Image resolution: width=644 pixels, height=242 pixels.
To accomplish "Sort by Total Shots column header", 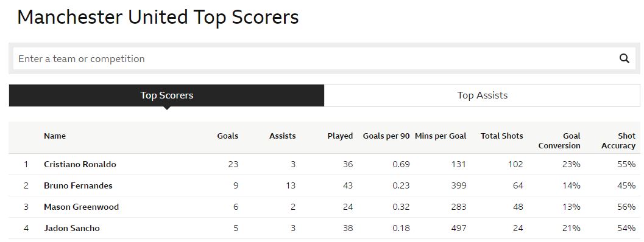I will point(502,136).
